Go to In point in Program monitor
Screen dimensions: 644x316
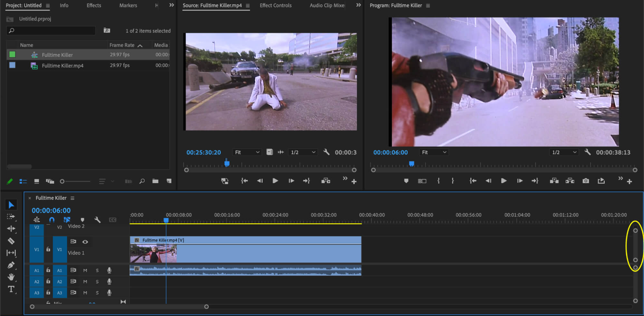click(x=473, y=181)
